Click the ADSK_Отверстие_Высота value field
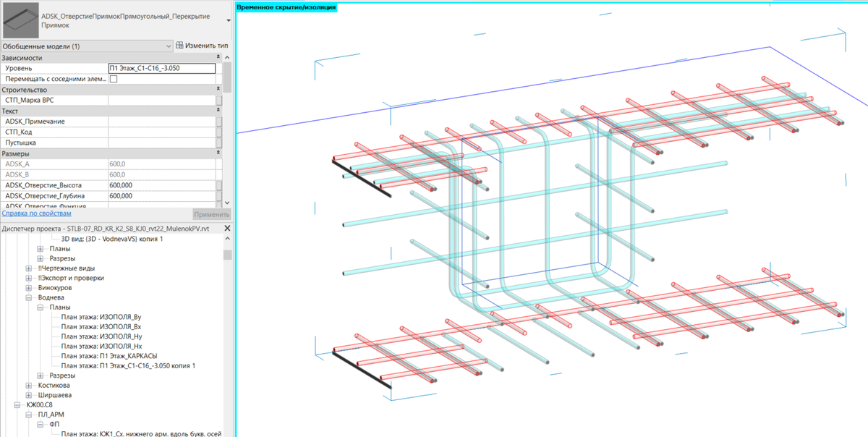Viewport: 868px width, 437px height. click(x=162, y=185)
